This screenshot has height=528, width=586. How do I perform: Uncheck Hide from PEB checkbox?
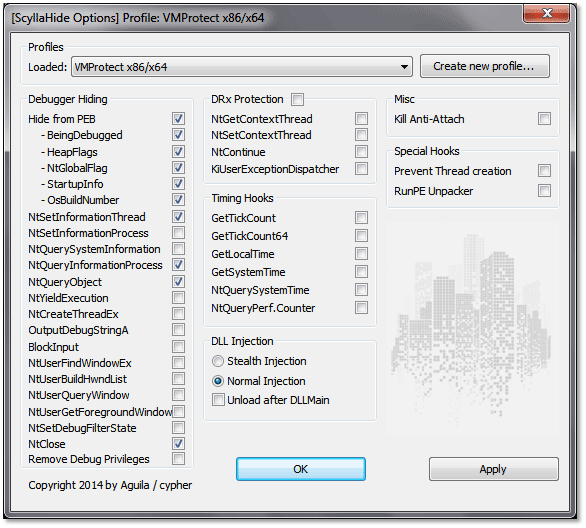178,119
